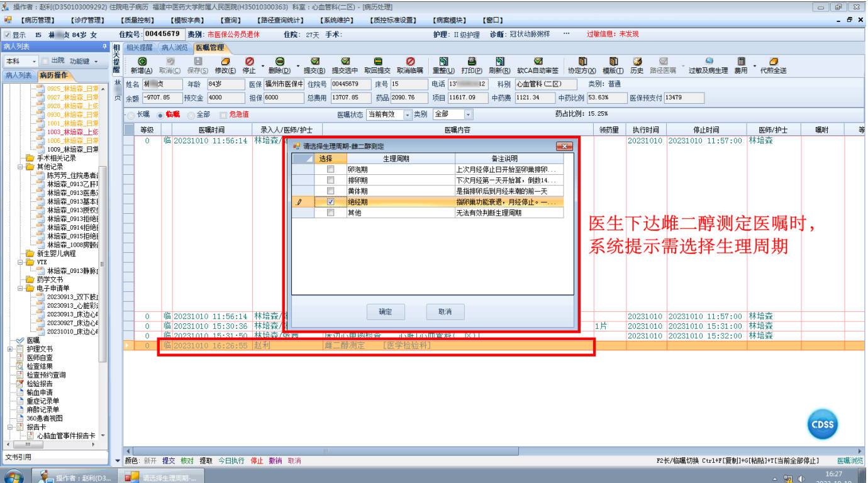868x483 pixels.
Task: Click the 取消临嘱 cancel temporary order icon
Action: pos(410,62)
